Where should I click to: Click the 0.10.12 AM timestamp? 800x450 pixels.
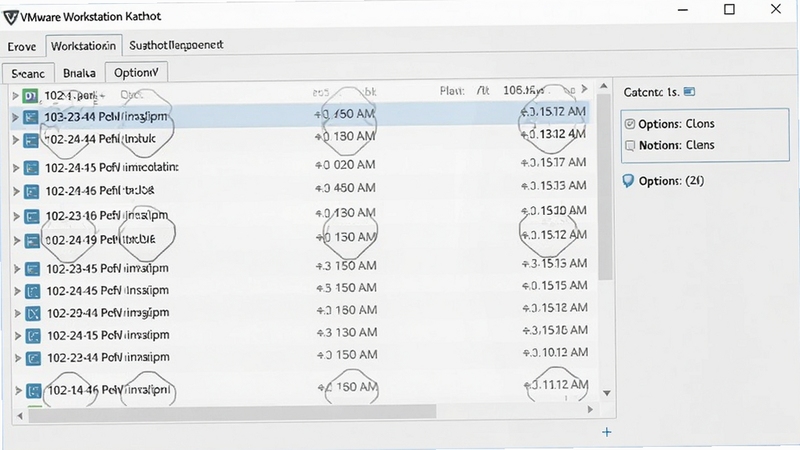click(555, 352)
